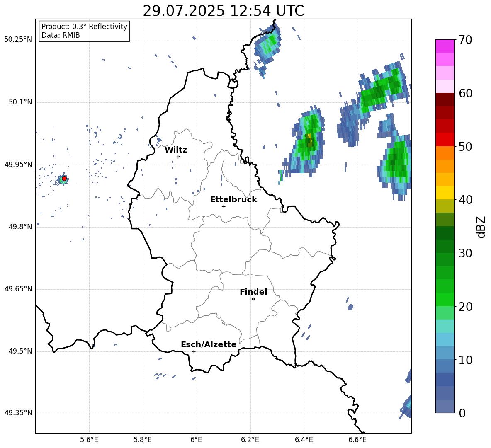491x448 pixels.
Task: Click the Esch/Alzette cross marker
Action: 194,351
